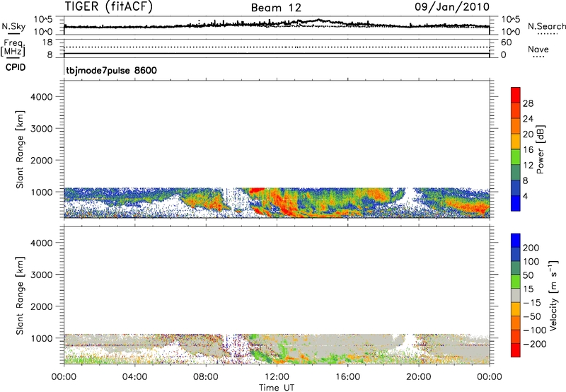Click the 'Beam 12' heading
Image resolution: width=566 pixels, height=392 pixels.
click(276, 8)
